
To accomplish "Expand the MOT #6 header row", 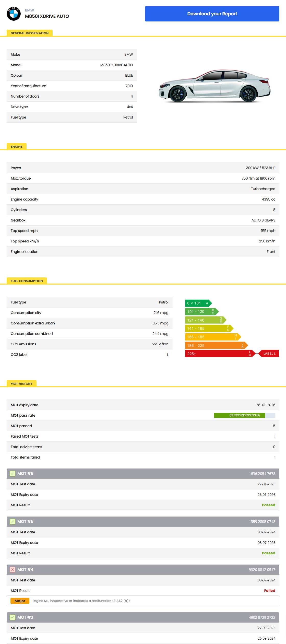I will click(x=143, y=474).
